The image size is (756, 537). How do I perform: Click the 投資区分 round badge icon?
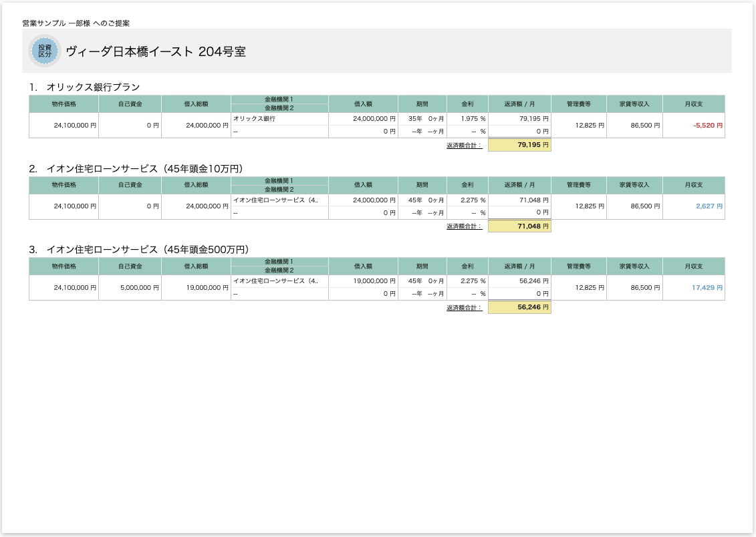click(x=45, y=51)
